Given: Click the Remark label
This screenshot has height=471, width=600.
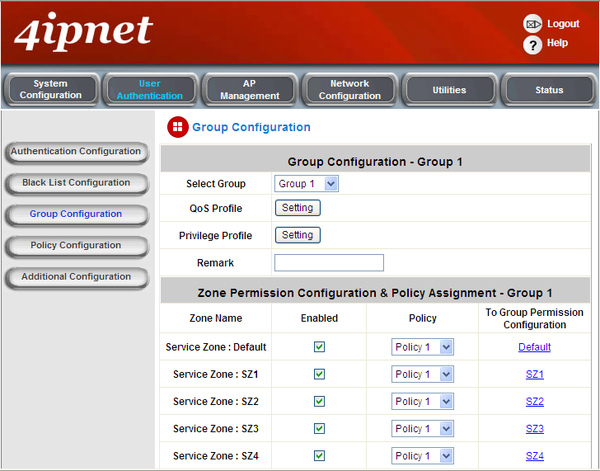Looking at the screenshot, I should pos(215,263).
